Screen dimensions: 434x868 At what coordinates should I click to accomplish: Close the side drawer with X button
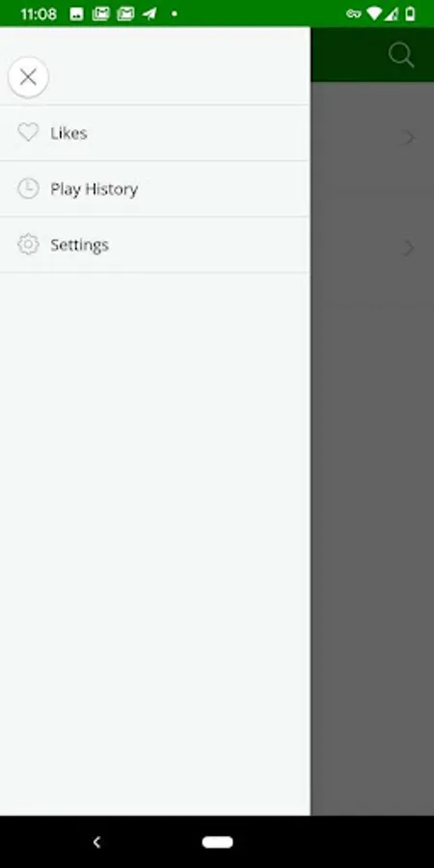point(28,77)
